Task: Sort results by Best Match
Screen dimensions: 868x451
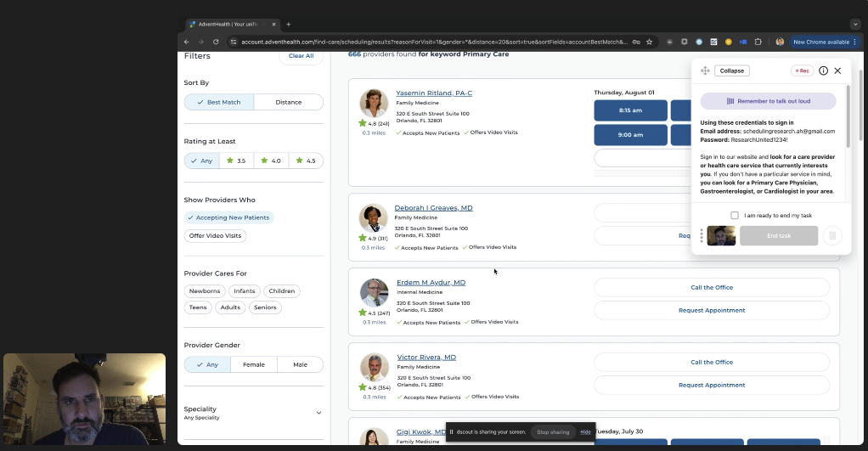Action: point(219,103)
